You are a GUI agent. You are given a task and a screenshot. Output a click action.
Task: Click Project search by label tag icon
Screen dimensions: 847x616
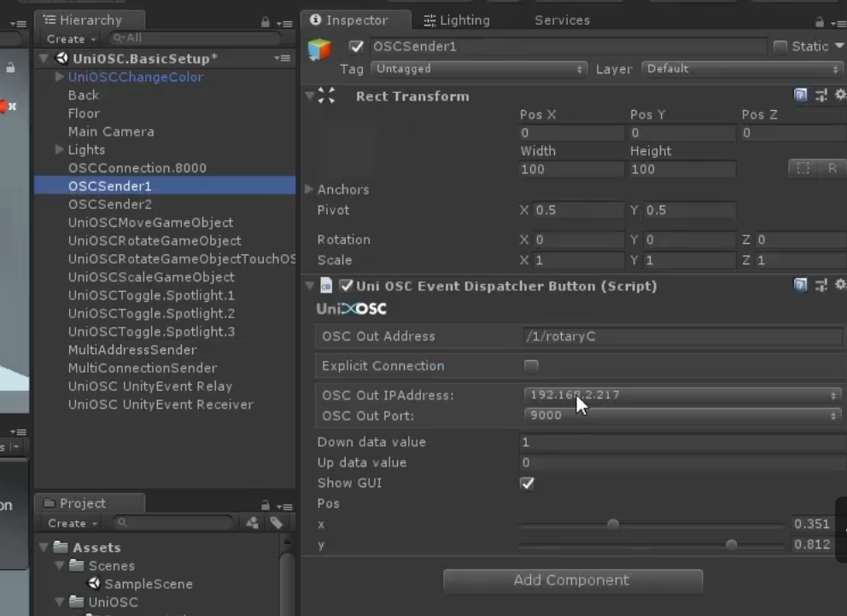point(277,523)
